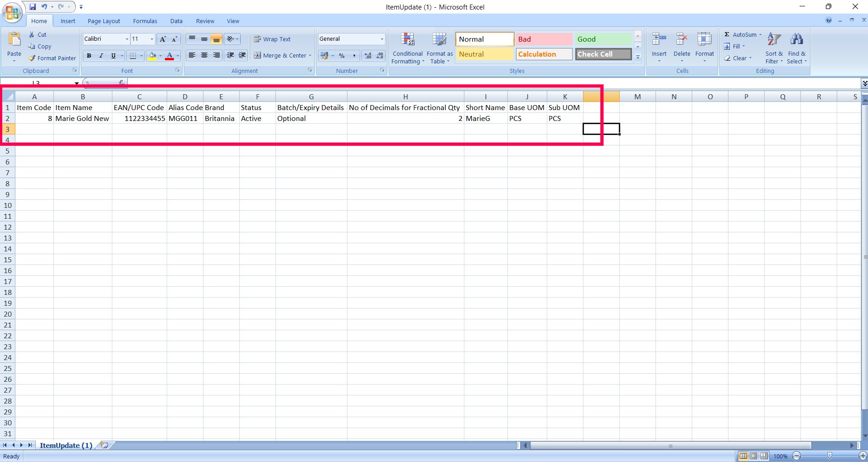Open the Insert ribbon tab
This screenshot has height=462, width=868.
click(x=68, y=21)
